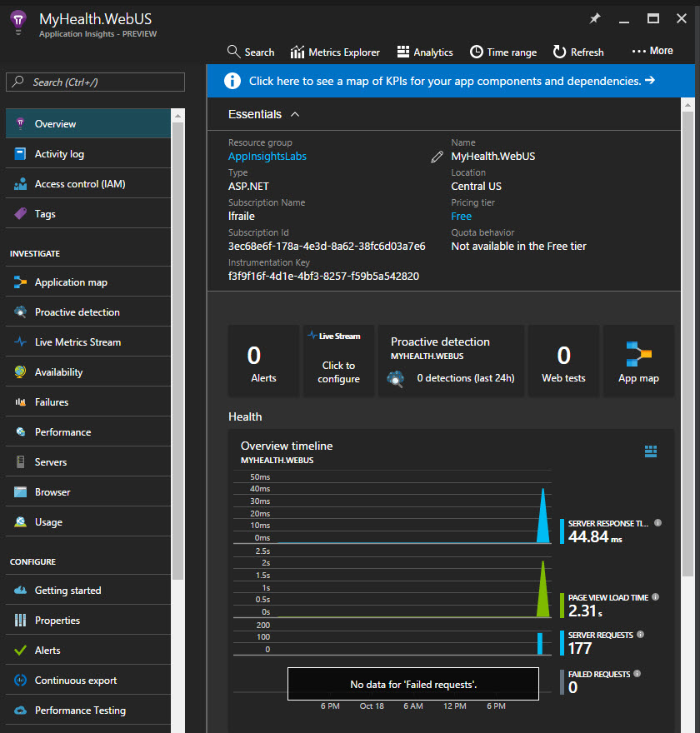The height and width of the screenshot is (733, 700).
Task: Click the Live Stream configure tile
Action: (338, 361)
